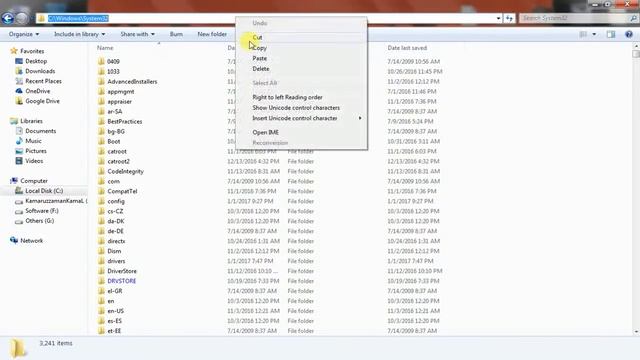Sort by the Name column header
The height and width of the screenshot is (360, 640).
pyautogui.click(x=105, y=48)
